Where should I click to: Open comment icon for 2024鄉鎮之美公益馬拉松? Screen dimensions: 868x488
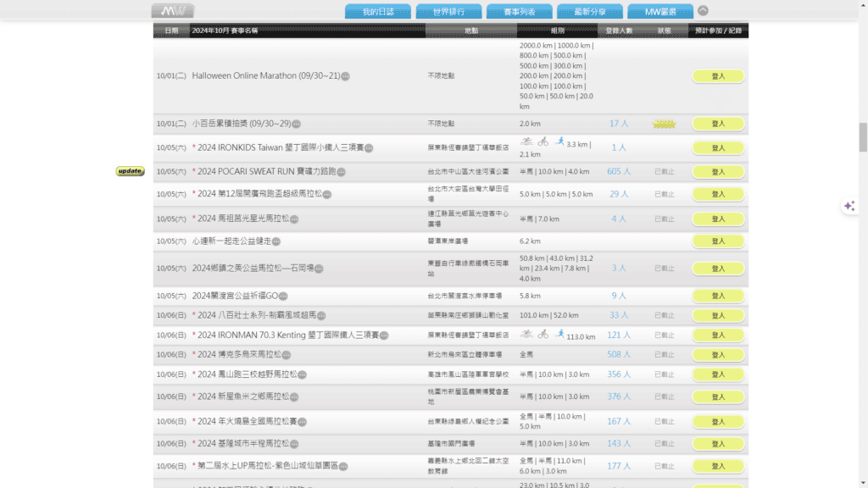pos(319,269)
